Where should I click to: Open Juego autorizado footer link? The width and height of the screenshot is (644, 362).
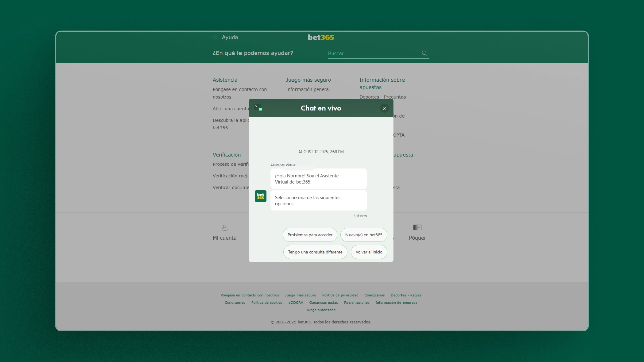point(321,310)
